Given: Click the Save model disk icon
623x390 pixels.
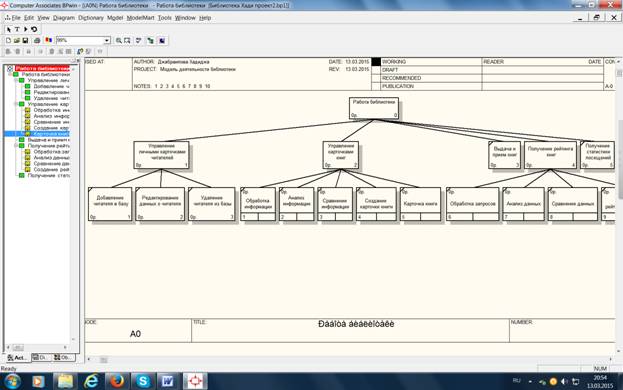Looking at the screenshot, I should (x=25, y=41).
